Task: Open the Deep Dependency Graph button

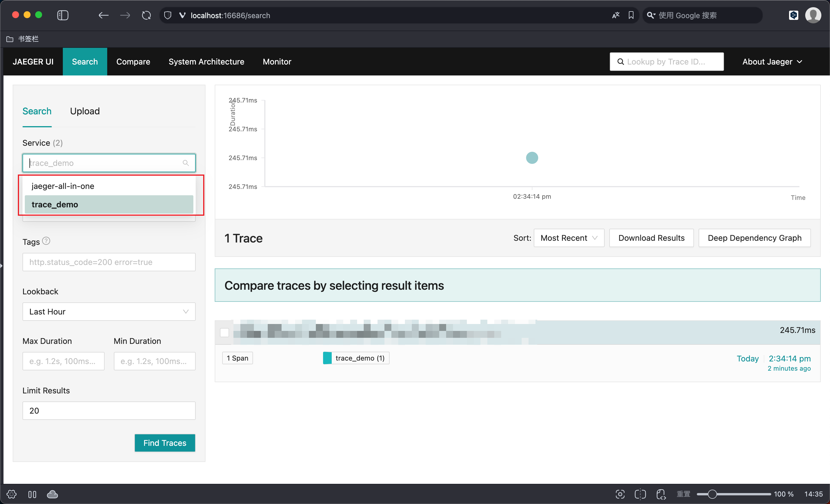Action: point(754,238)
